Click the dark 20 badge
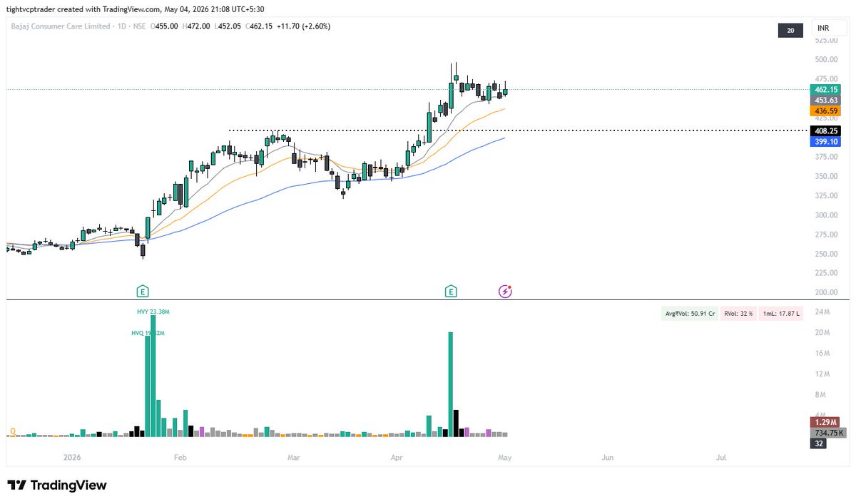This screenshot has height=504, width=856. pos(790,29)
